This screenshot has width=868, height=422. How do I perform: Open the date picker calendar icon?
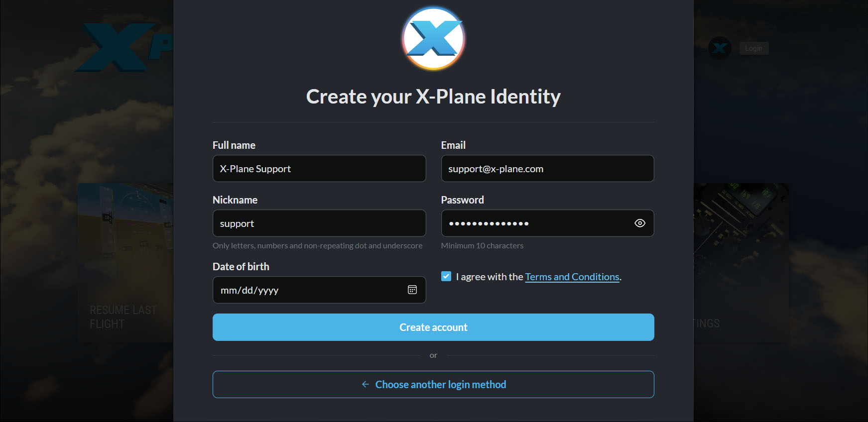coord(412,290)
